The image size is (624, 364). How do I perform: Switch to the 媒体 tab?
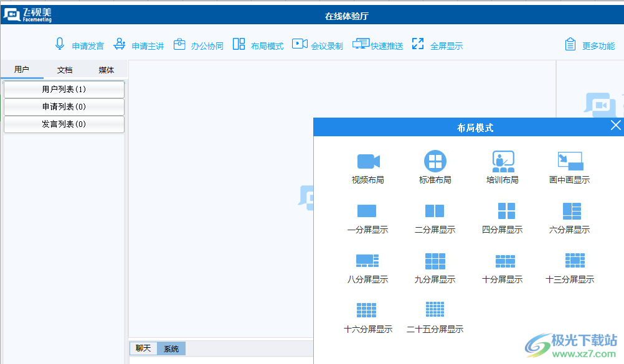106,70
